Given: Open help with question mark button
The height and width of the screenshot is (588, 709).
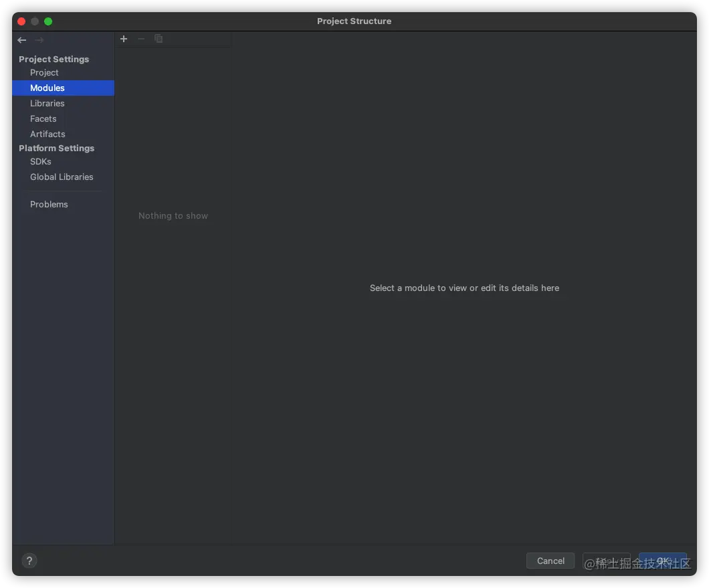Looking at the screenshot, I should (29, 561).
